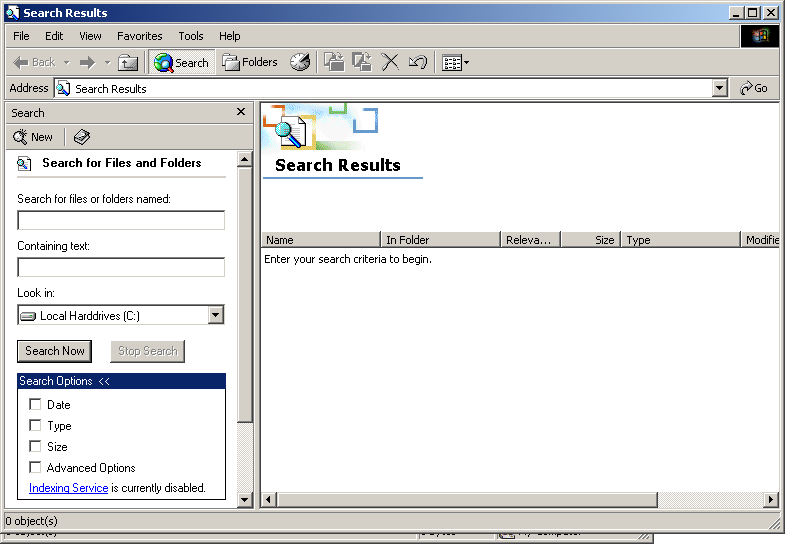Click the Up folder toolbar icon
Screen dimensions: 785x544
(x=128, y=62)
